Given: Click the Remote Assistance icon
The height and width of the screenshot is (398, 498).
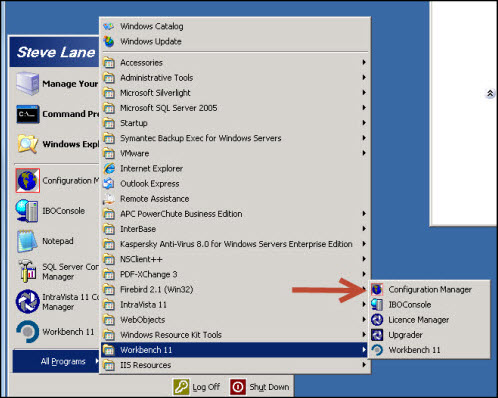Looking at the screenshot, I should tap(109, 199).
